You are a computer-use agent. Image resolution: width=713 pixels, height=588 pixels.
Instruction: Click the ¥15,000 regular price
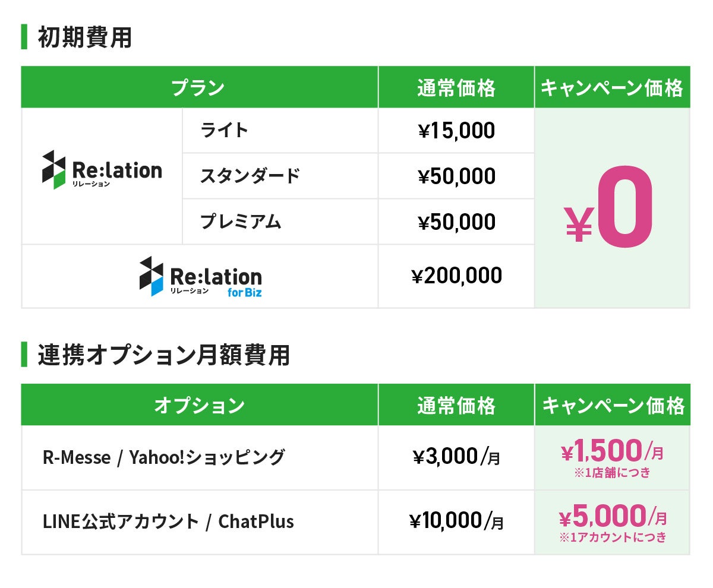coord(456,131)
